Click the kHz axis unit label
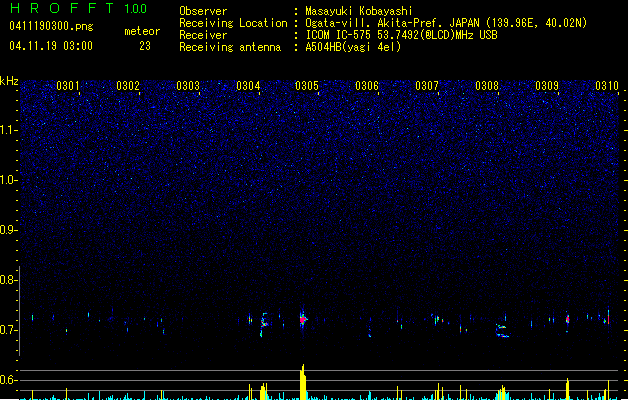This screenshot has width=629, height=400. (x=9, y=81)
